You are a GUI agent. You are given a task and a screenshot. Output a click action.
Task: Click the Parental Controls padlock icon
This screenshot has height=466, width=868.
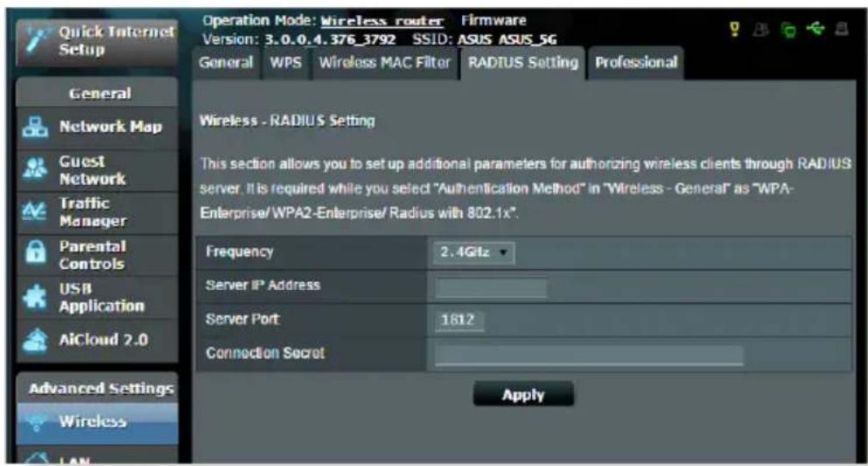[35, 254]
